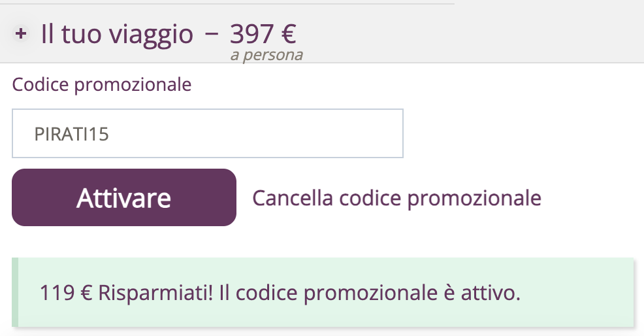Image resolution: width=644 pixels, height=336 pixels.
Task: Click the "a persona" price note
Action: (267, 55)
